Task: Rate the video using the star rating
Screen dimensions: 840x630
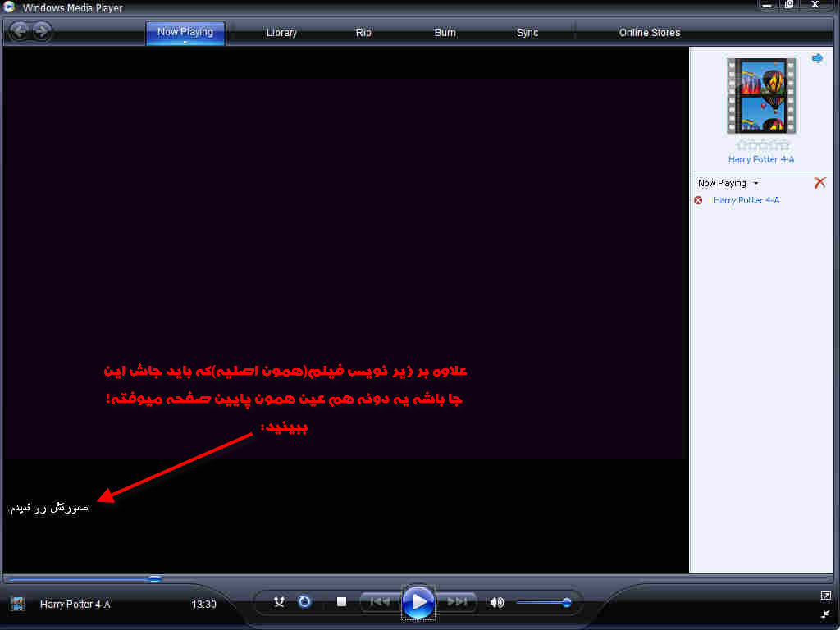Action: coord(762,145)
